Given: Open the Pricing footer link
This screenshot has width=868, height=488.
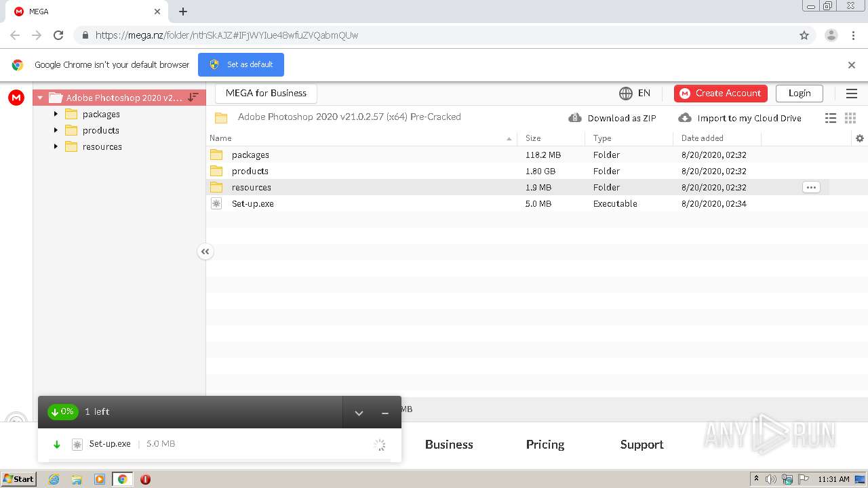Looking at the screenshot, I should 545,445.
